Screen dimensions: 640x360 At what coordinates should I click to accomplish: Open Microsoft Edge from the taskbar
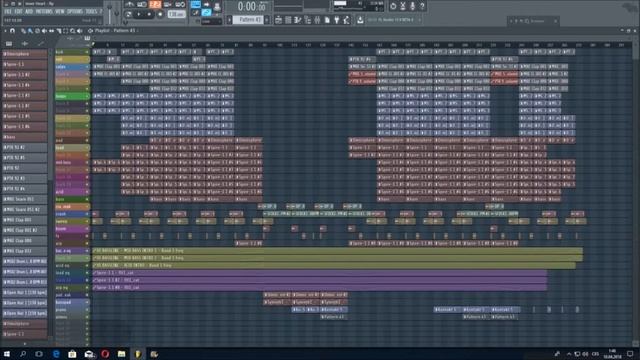pyautogui.click(x=56, y=354)
